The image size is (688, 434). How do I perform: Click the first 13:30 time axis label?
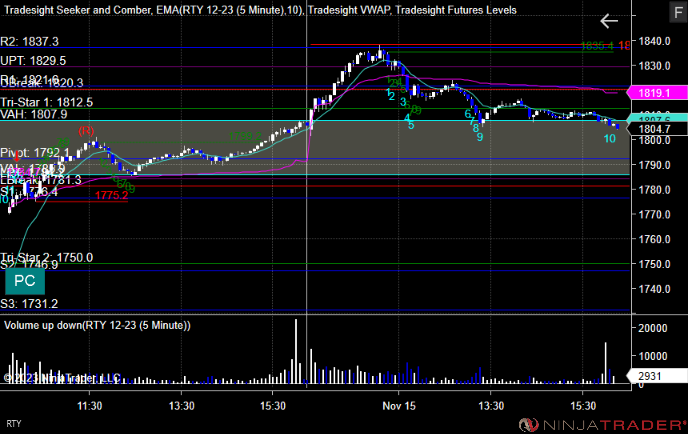[182, 406]
